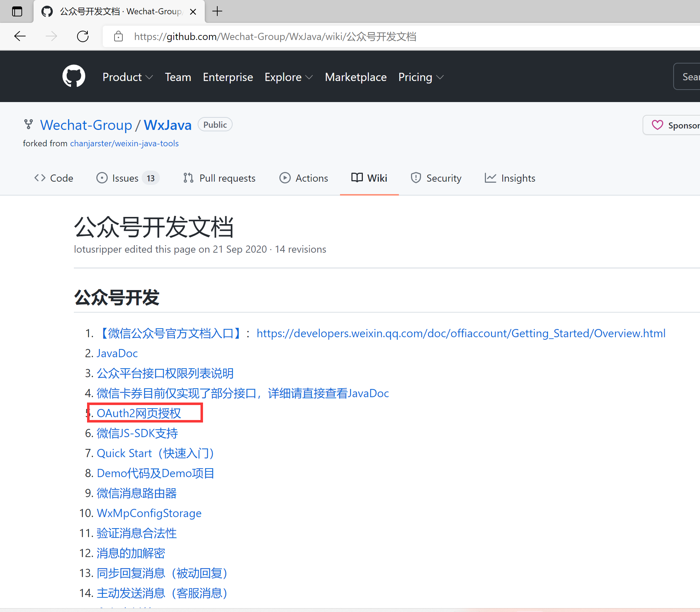Viewport: 700px width, 612px height.
Task: Click the heart icon on Sponsor button
Action: click(x=657, y=125)
